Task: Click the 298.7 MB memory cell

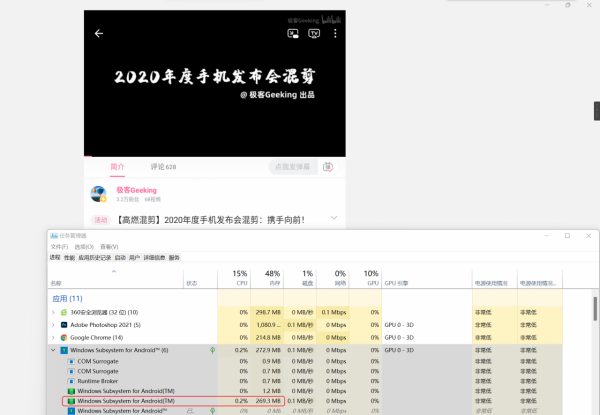Action: click(268, 312)
